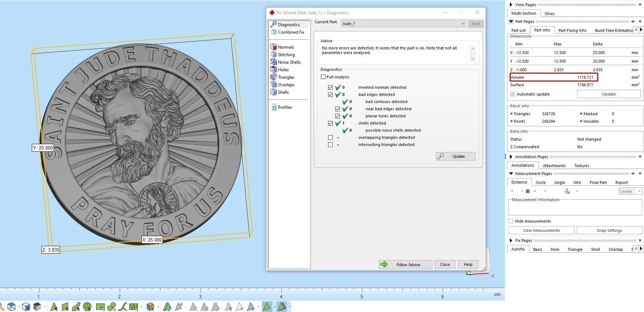The height and width of the screenshot is (312, 644).
Task: Uncheck shells detected checkbox
Action: [x=330, y=123]
